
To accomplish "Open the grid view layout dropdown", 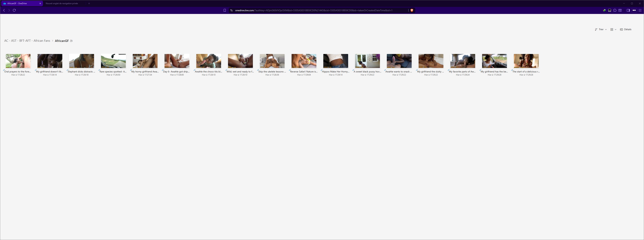I will pos(613,29).
